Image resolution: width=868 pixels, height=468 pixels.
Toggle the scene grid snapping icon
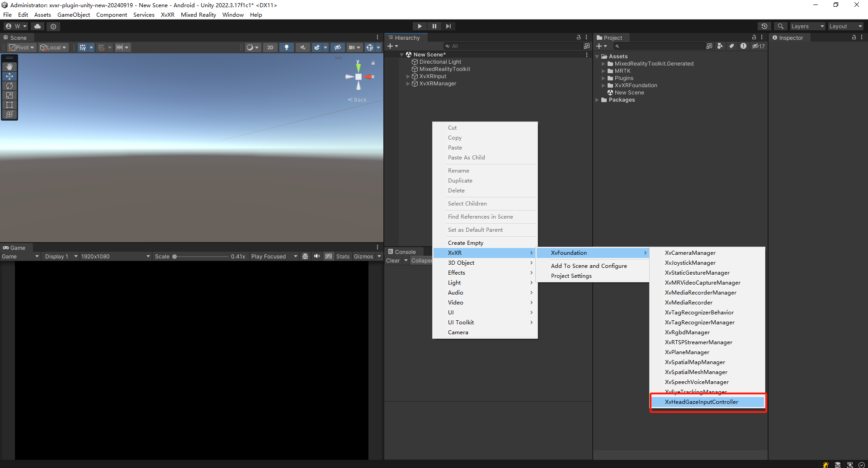[83, 47]
